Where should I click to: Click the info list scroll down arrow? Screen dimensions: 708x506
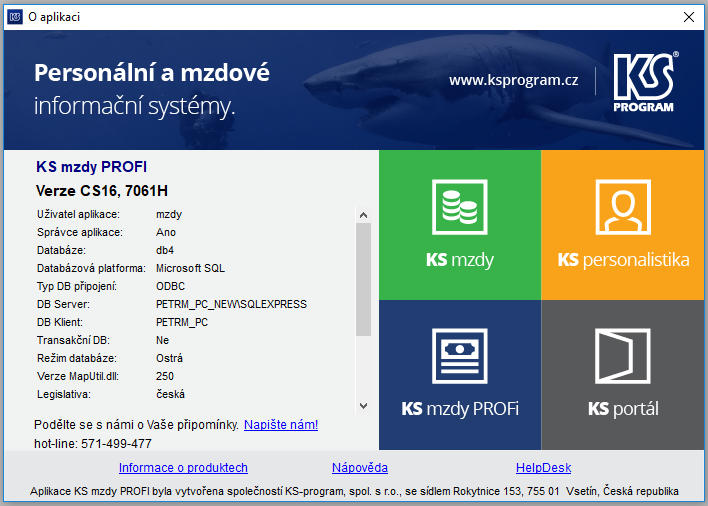363,405
